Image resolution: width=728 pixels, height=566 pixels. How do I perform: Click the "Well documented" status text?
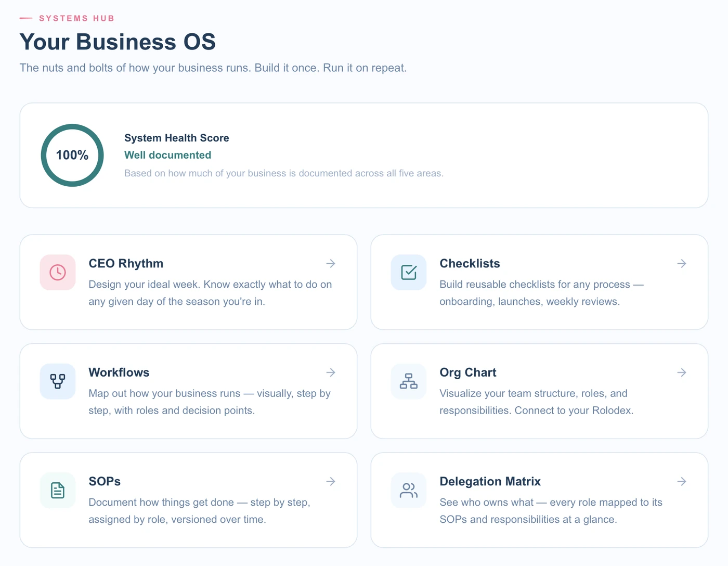point(168,155)
